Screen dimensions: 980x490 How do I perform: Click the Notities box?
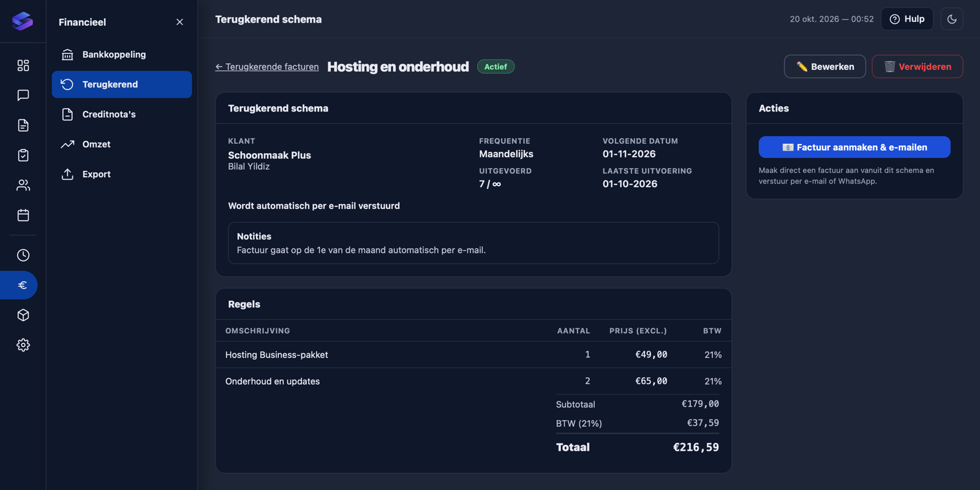coord(473,243)
